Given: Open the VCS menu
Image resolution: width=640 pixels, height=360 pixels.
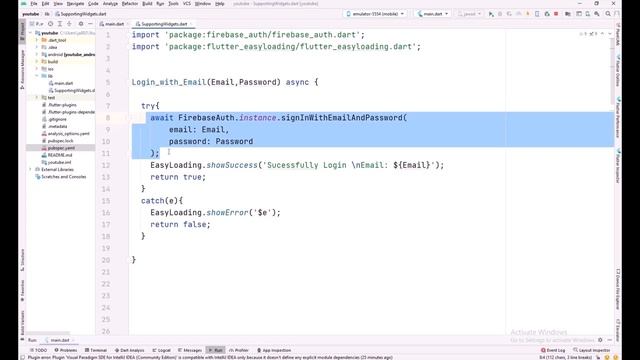Looking at the screenshot, I should (187, 4).
